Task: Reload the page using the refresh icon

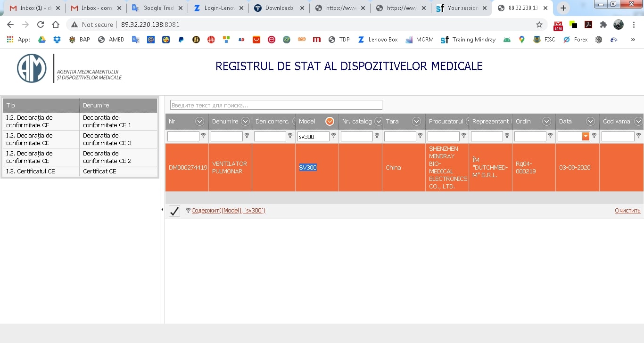Action: [x=41, y=24]
